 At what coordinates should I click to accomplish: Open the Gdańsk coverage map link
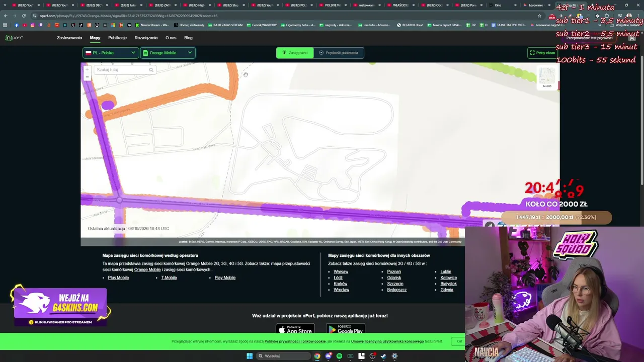(394, 278)
